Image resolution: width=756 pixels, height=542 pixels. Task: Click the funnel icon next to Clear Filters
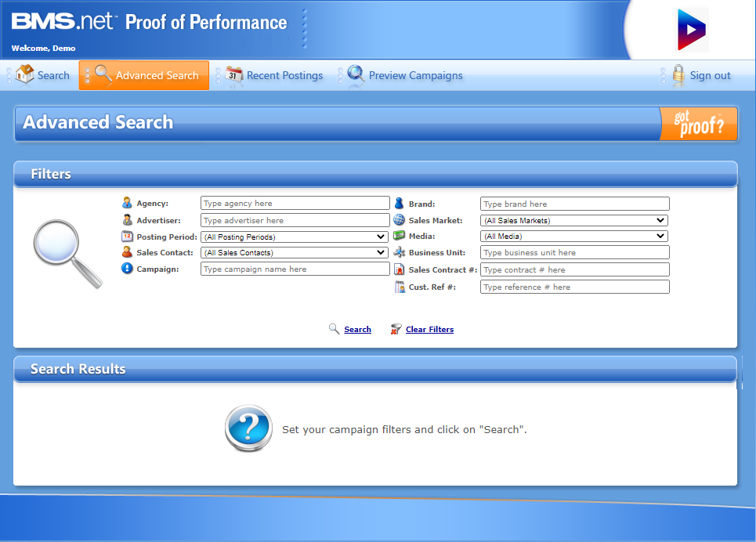[396, 329]
